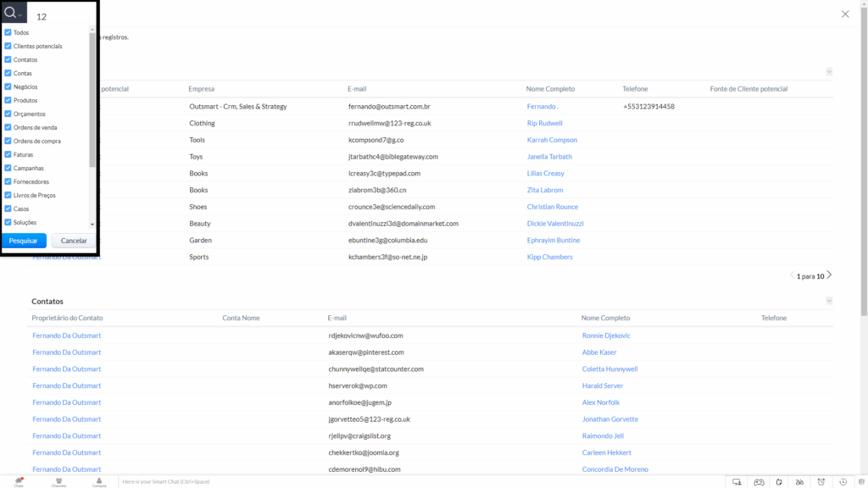Screen dimensions: 868x488
Task: Toggle the Produtos checkbox
Action: click(8, 100)
